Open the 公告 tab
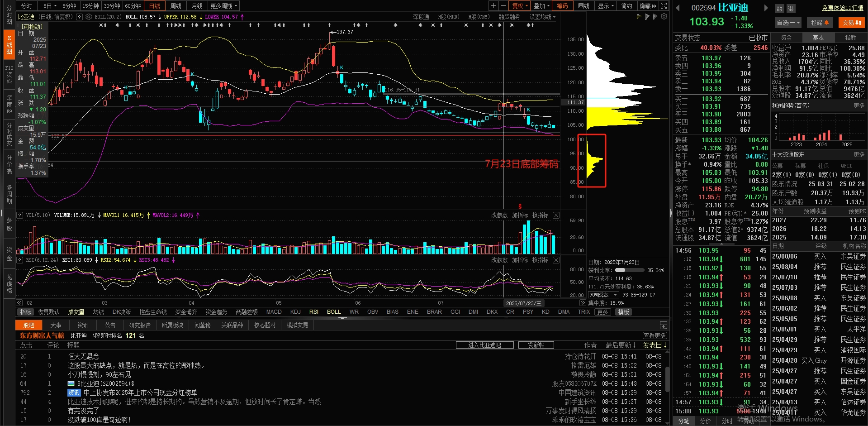This screenshot has width=868, height=426. [110, 325]
